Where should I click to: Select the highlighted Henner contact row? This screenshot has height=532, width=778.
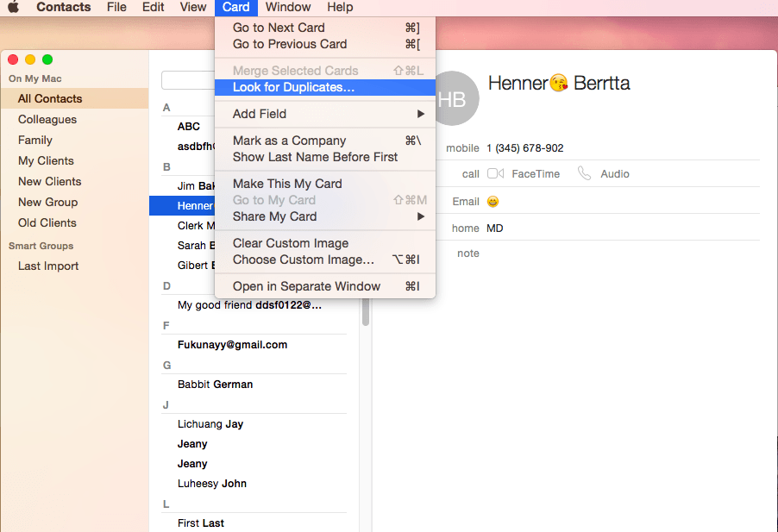tap(182, 206)
